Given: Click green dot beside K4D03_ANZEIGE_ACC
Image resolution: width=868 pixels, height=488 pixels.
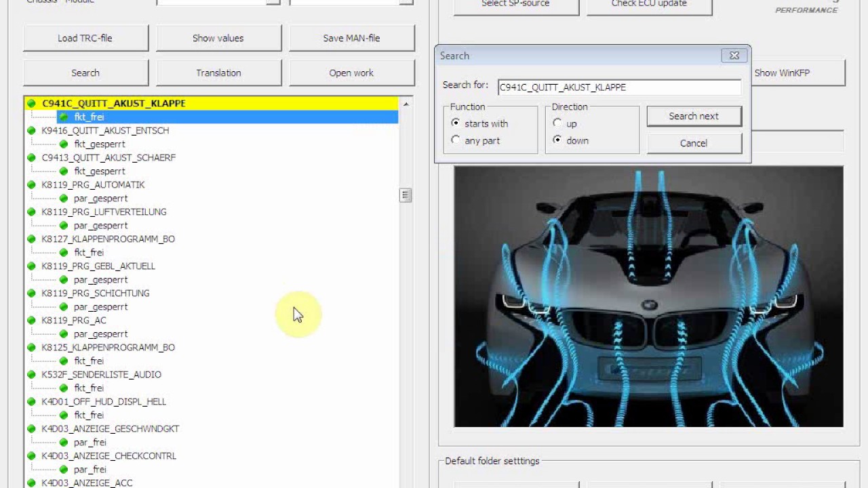Looking at the screenshot, I should 31,483.
